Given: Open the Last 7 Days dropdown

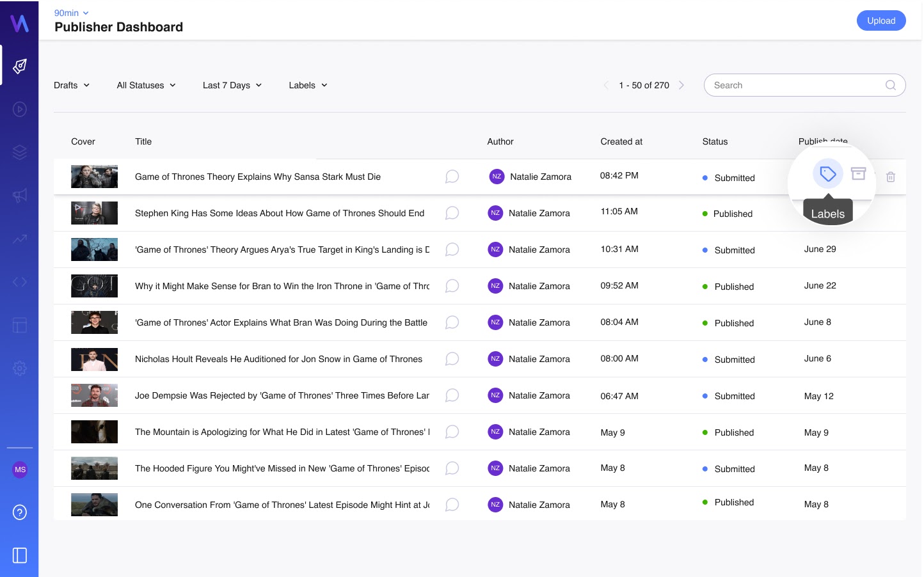Looking at the screenshot, I should pyautogui.click(x=232, y=85).
